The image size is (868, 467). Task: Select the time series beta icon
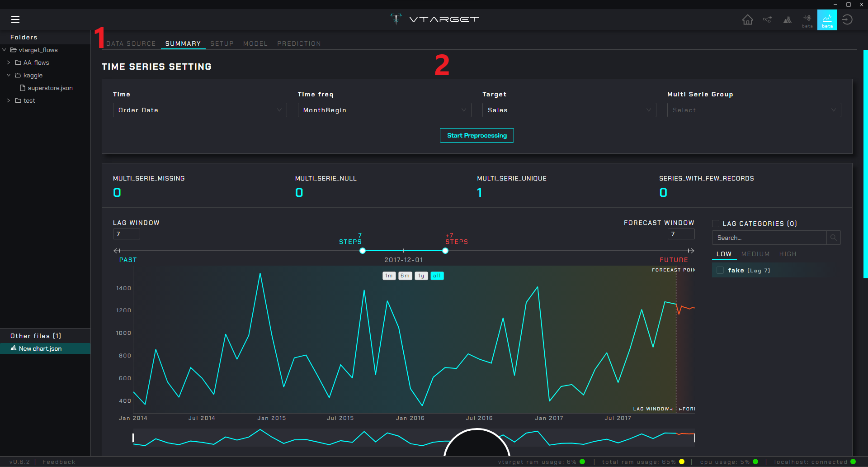(x=827, y=19)
